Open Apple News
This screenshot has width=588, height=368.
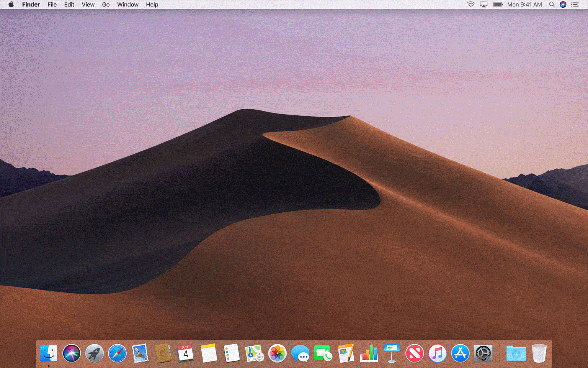point(414,353)
